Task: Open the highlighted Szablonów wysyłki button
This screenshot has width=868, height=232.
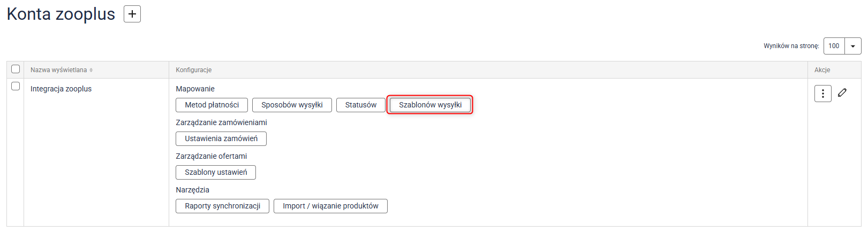Action: pyautogui.click(x=430, y=105)
